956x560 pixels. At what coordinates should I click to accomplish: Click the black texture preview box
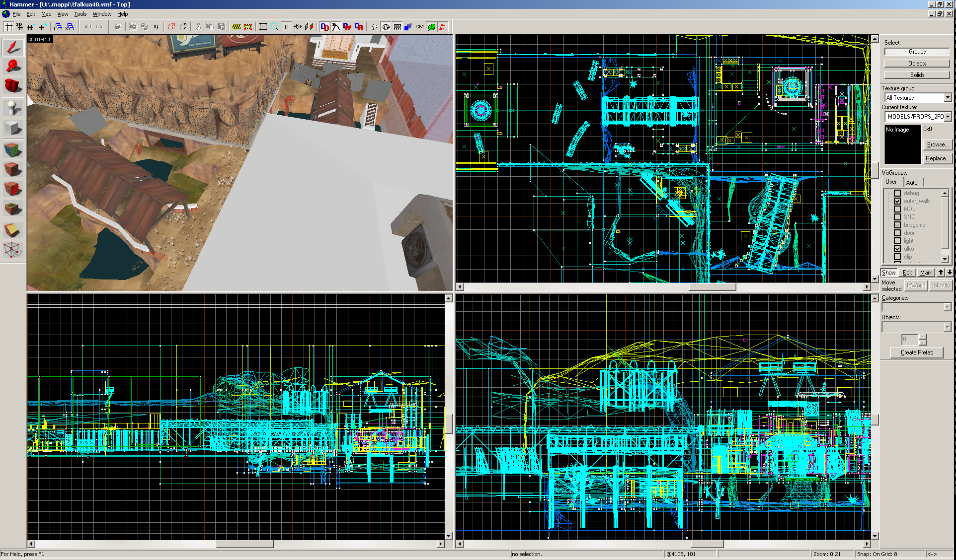[x=902, y=144]
